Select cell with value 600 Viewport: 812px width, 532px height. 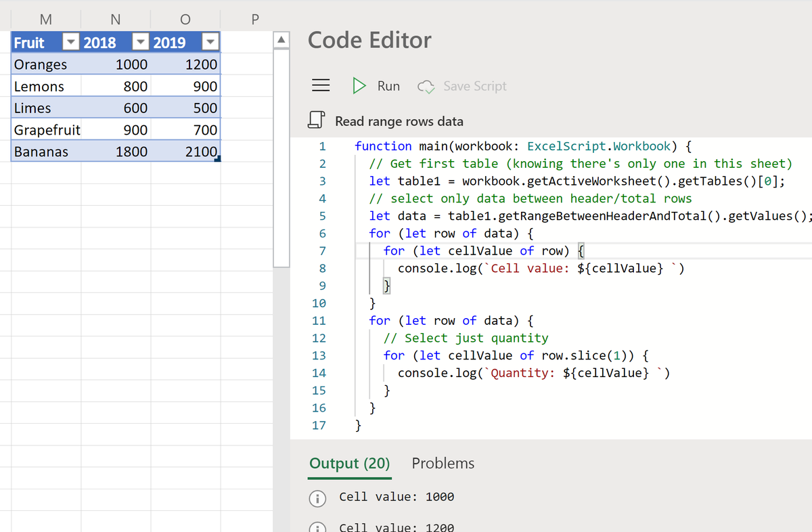click(x=116, y=108)
